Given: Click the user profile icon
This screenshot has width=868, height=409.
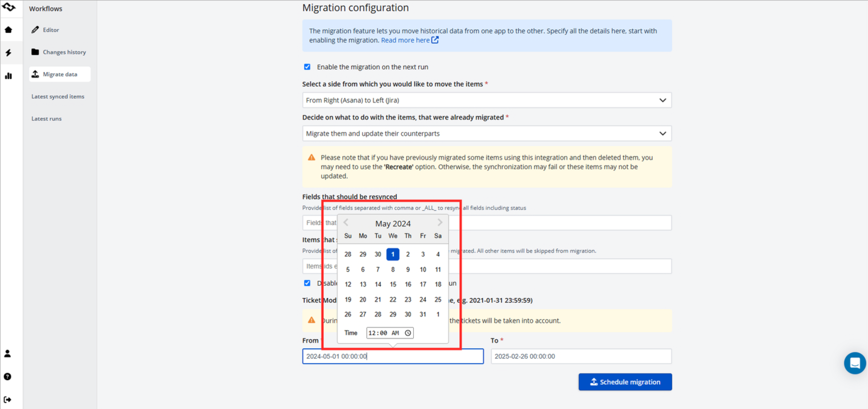Looking at the screenshot, I should (x=7, y=353).
